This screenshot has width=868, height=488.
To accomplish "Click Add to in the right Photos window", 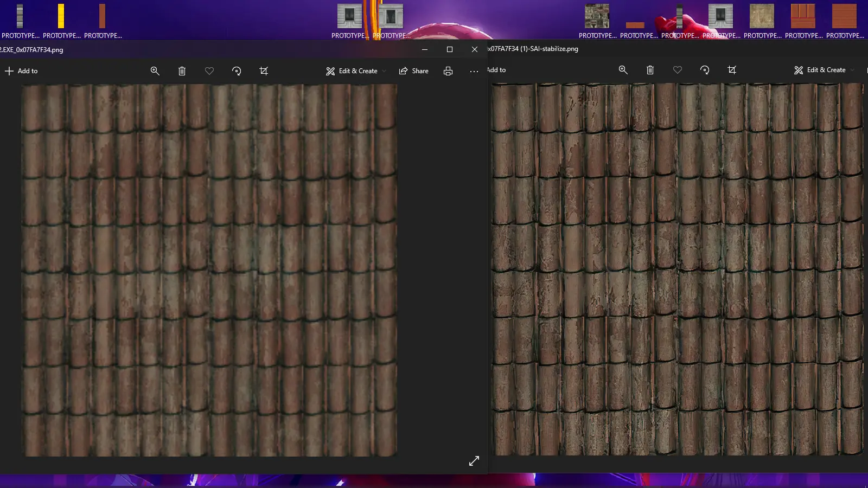I will 496,70.
